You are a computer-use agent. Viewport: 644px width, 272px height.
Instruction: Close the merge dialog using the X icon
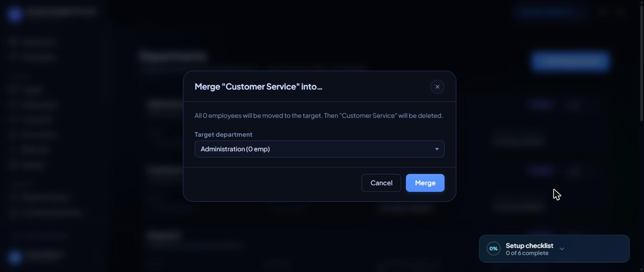[438, 87]
